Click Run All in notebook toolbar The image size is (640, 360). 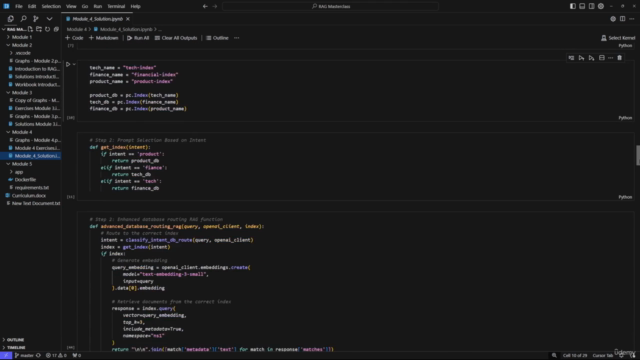click(x=138, y=38)
